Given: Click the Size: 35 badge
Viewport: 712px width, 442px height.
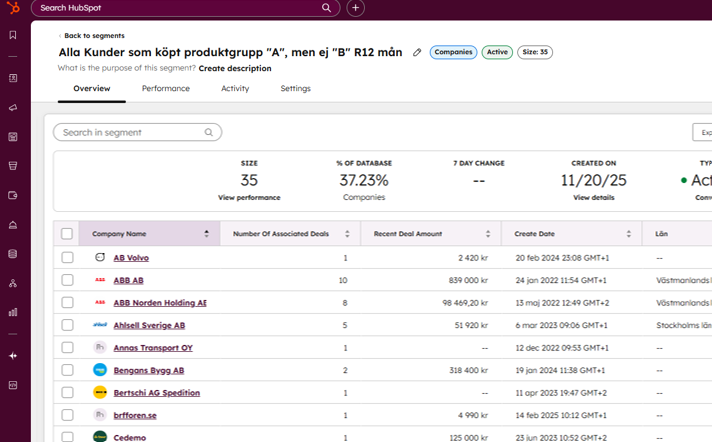Looking at the screenshot, I should (535, 52).
